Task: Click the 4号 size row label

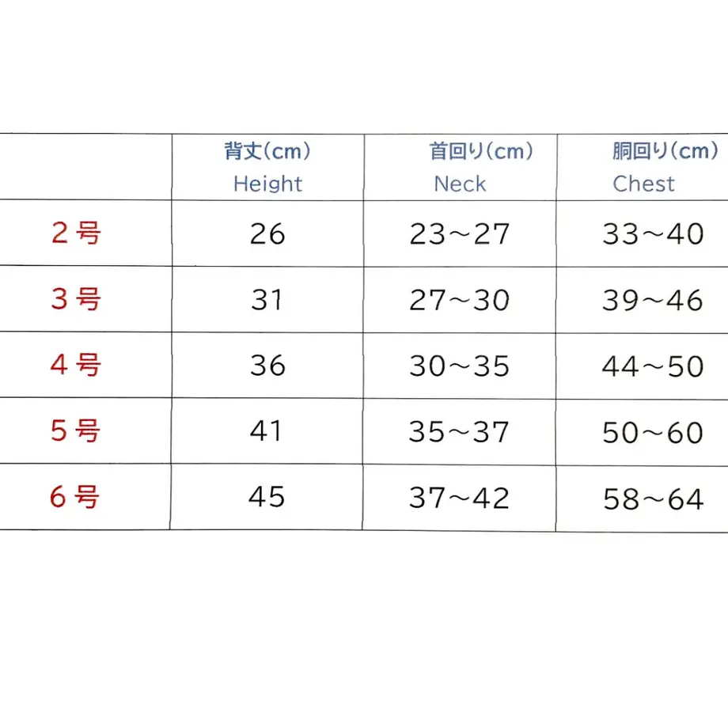Action: 76,365
